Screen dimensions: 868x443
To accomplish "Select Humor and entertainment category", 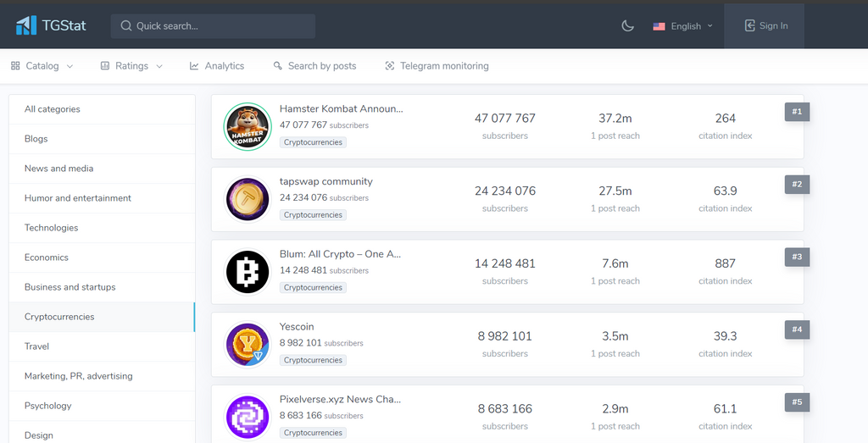I will [102, 198].
